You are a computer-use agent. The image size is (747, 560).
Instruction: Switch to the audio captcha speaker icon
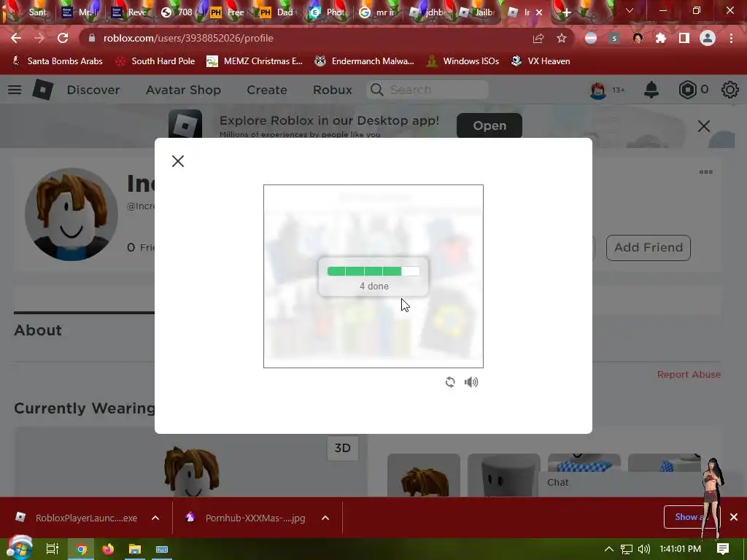pyautogui.click(x=471, y=382)
